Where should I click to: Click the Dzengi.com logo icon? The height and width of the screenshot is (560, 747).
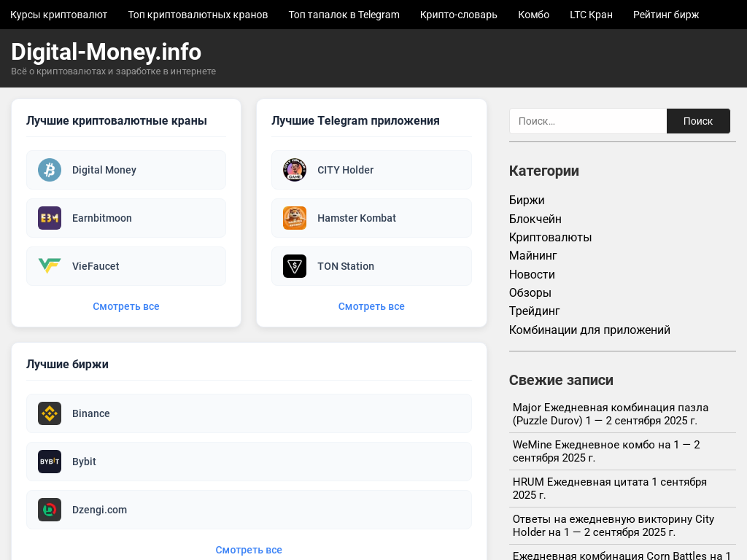coord(50,510)
